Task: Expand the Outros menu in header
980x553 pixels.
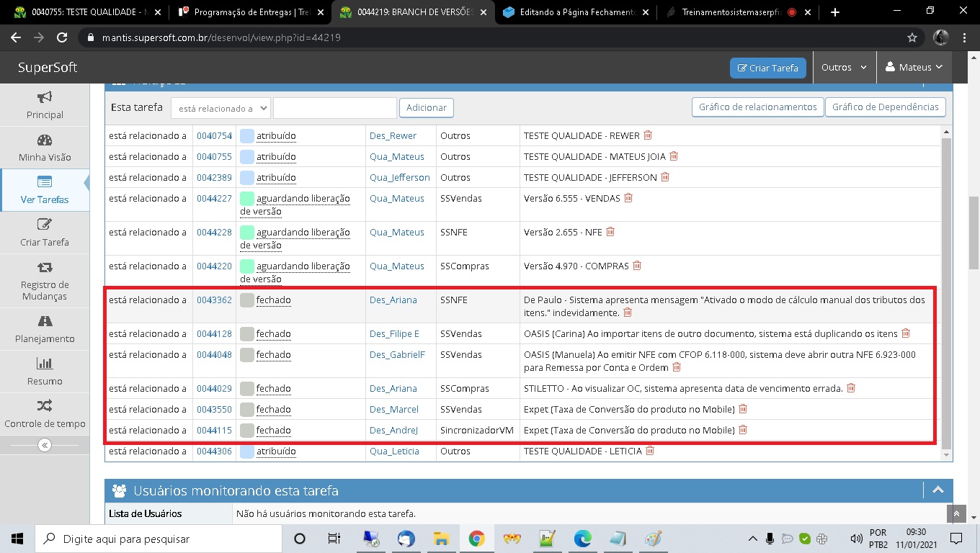Action: point(844,67)
